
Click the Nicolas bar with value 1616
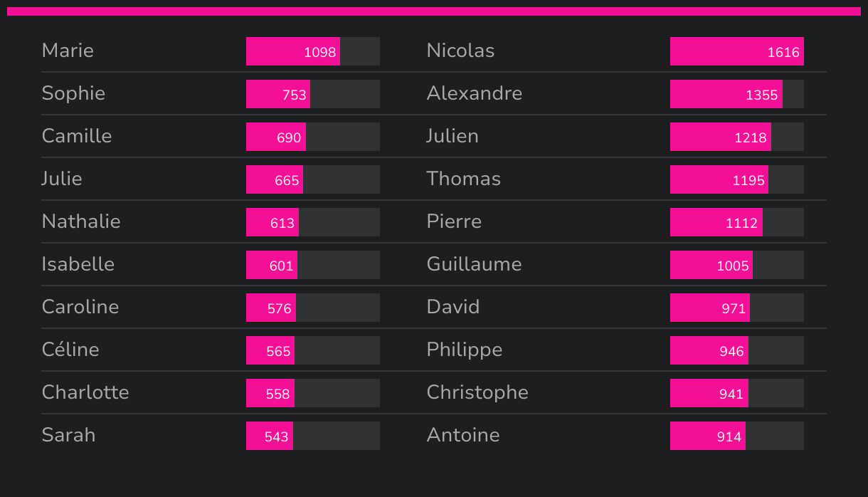737,51
